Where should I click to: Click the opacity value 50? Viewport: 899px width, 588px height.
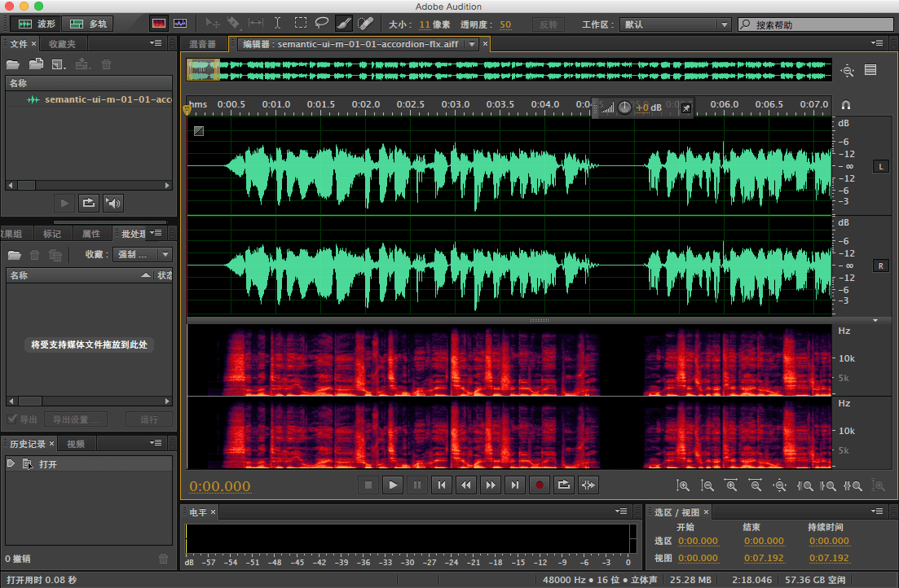click(505, 24)
